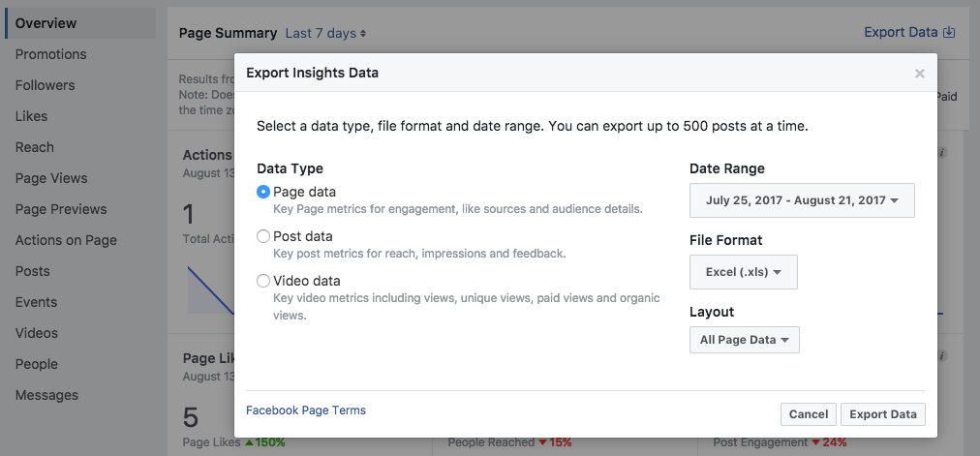Click the Export Data download icon
Screen dimensions: 980x456
coord(949,32)
